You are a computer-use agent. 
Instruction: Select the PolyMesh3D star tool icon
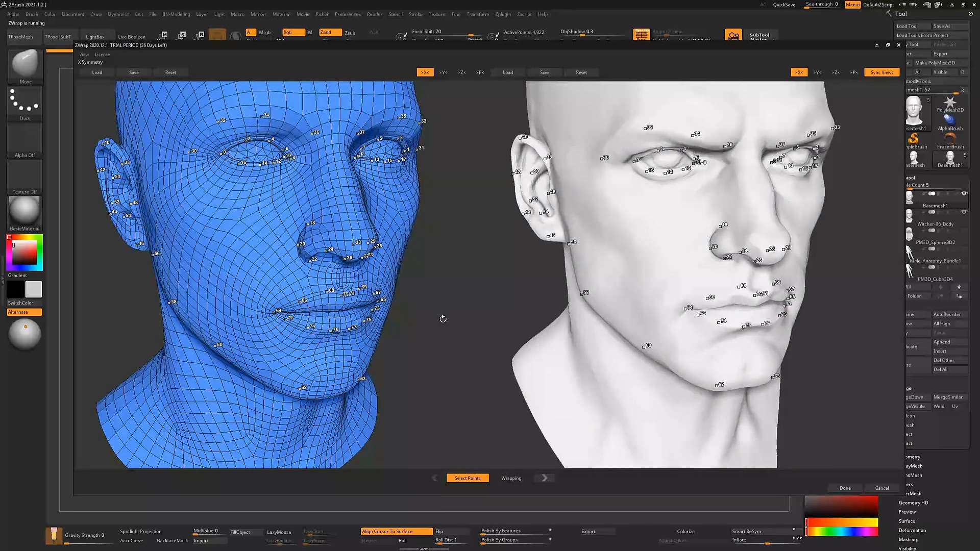[x=949, y=103]
